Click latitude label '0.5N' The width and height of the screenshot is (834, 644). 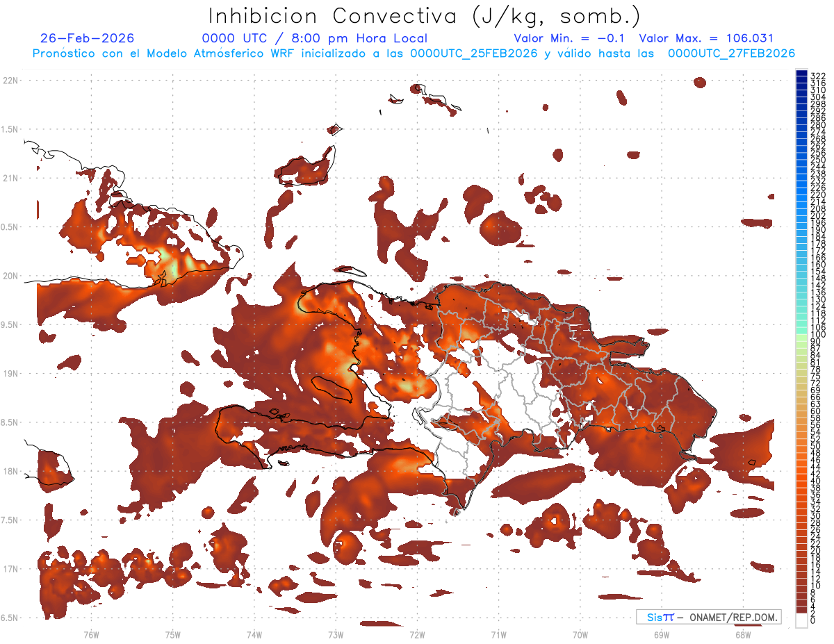(10, 227)
